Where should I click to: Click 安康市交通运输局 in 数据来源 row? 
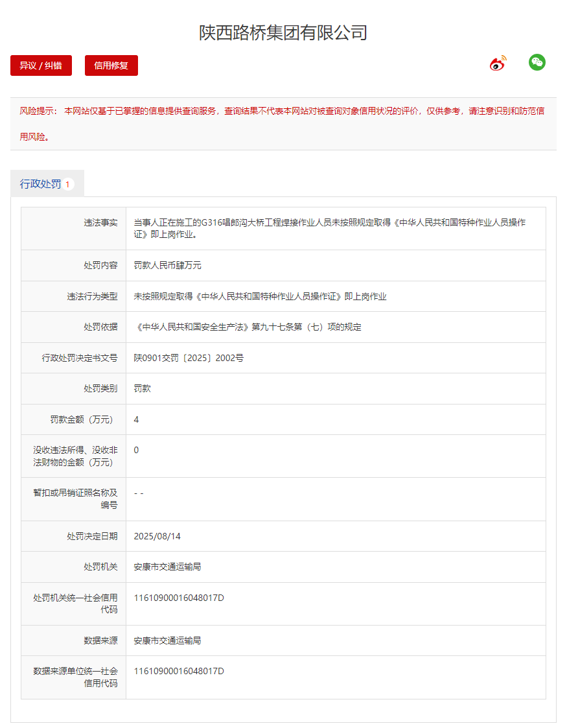tap(167, 640)
